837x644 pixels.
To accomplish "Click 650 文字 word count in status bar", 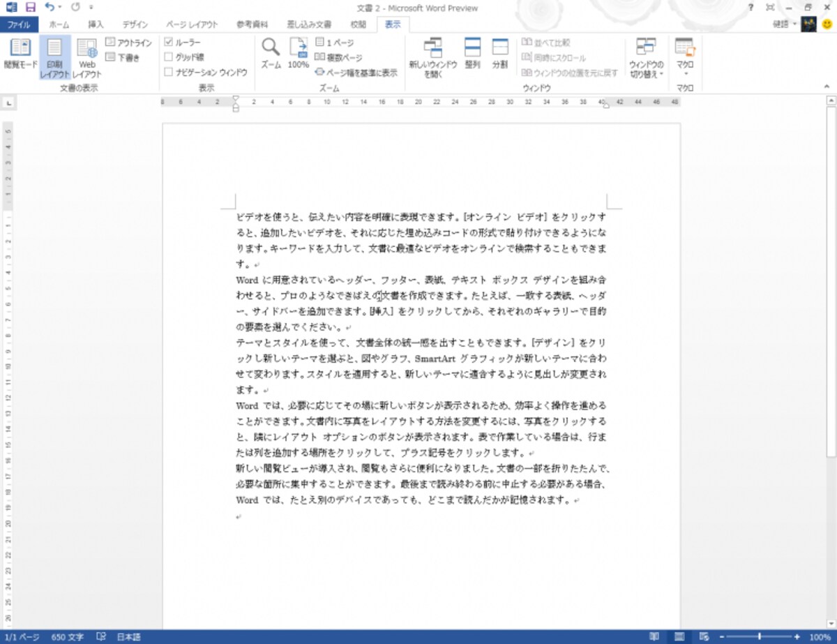I will click(x=67, y=637).
